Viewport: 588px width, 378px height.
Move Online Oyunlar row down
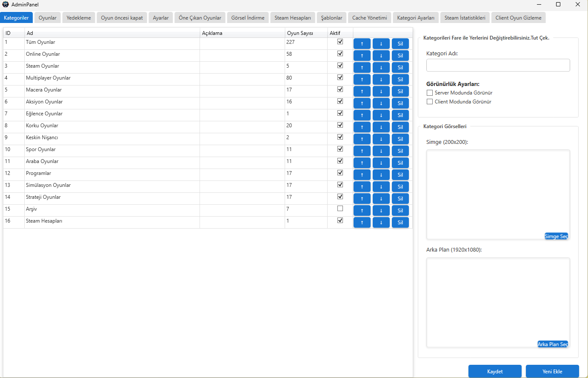(381, 55)
